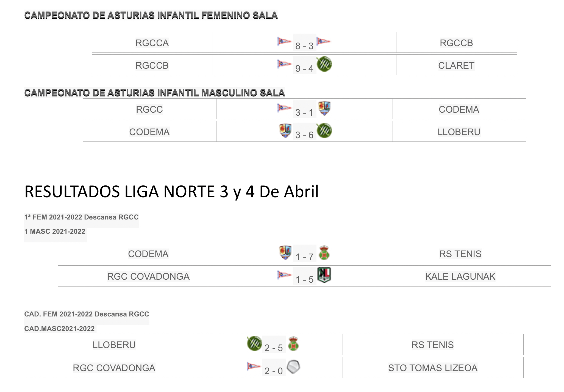Select the Infantil Femenino Sala championship heading
The image size is (564, 392).
[x=151, y=15]
